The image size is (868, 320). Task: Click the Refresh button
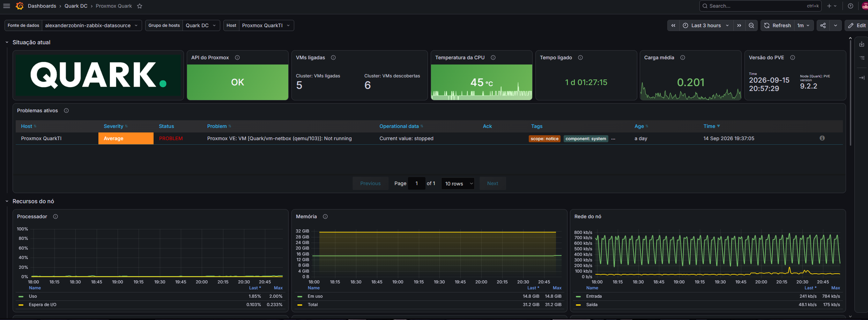click(778, 25)
